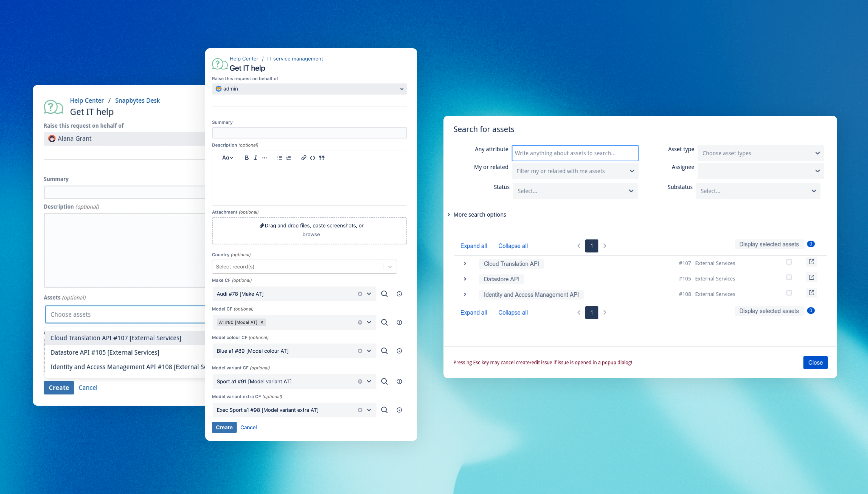Open asset search for Make CF

[x=384, y=294]
